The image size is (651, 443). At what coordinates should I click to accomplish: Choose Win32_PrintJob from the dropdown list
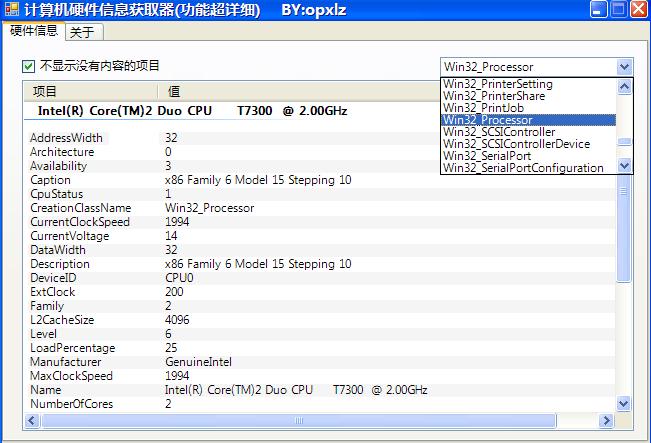click(x=528, y=108)
